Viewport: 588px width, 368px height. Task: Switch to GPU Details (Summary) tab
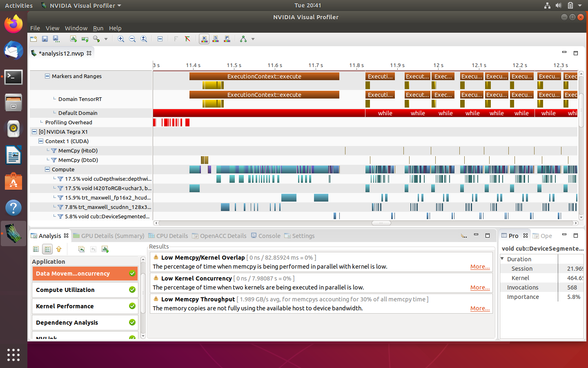(x=109, y=236)
